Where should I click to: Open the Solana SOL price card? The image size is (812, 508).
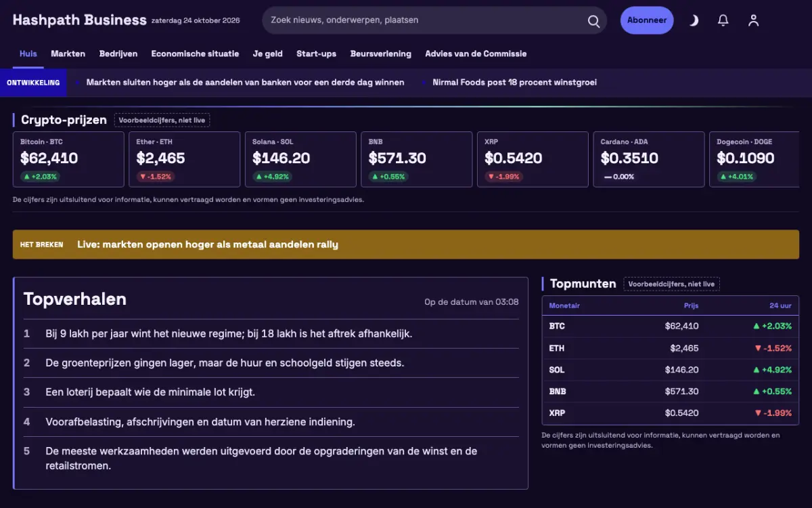(x=300, y=159)
